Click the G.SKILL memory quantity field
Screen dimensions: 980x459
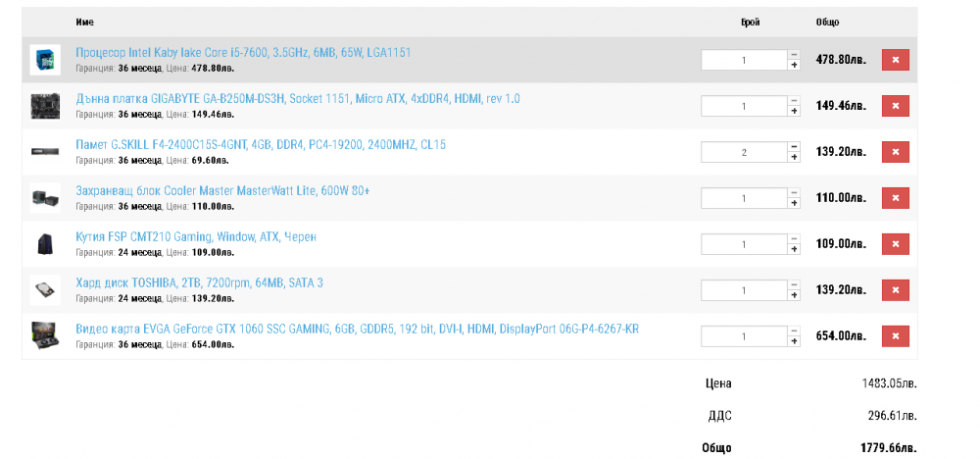coord(744,152)
